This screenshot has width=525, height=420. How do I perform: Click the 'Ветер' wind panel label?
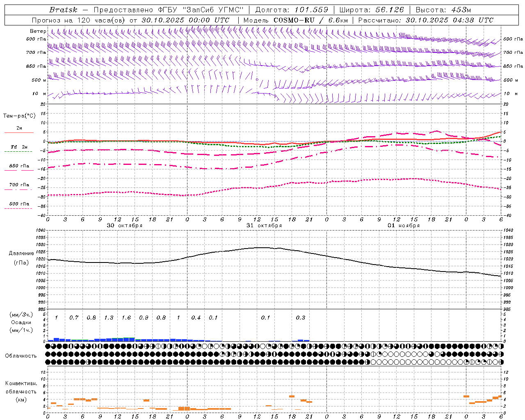(38, 31)
